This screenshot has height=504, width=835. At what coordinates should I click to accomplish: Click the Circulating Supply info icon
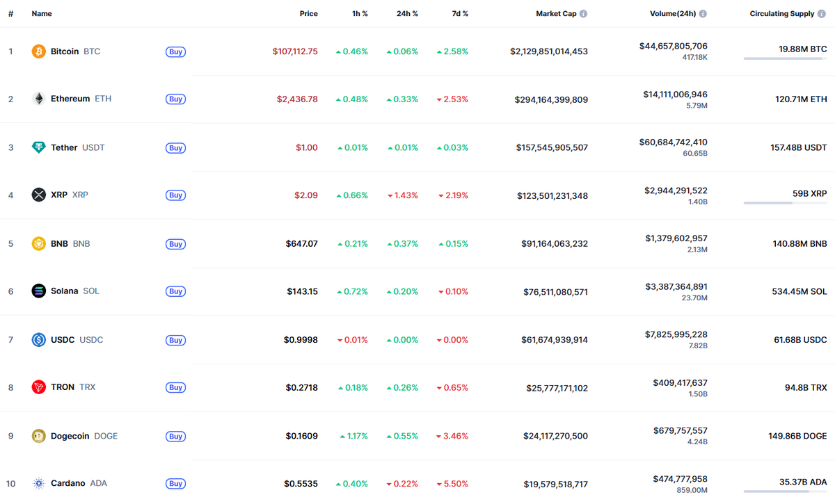[x=822, y=13]
